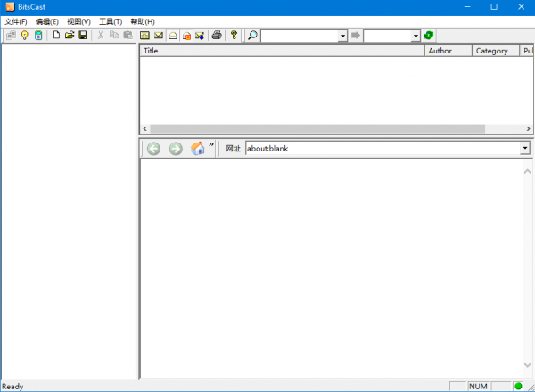The image size is (535, 392).
Task: Click the open envelope toolbar icon
Action: tap(173, 35)
